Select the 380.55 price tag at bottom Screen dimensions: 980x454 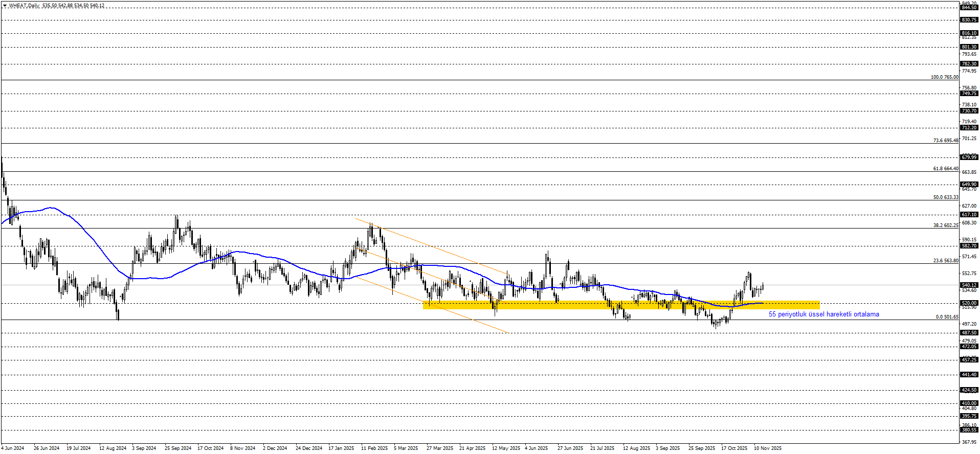pos(969,430)
